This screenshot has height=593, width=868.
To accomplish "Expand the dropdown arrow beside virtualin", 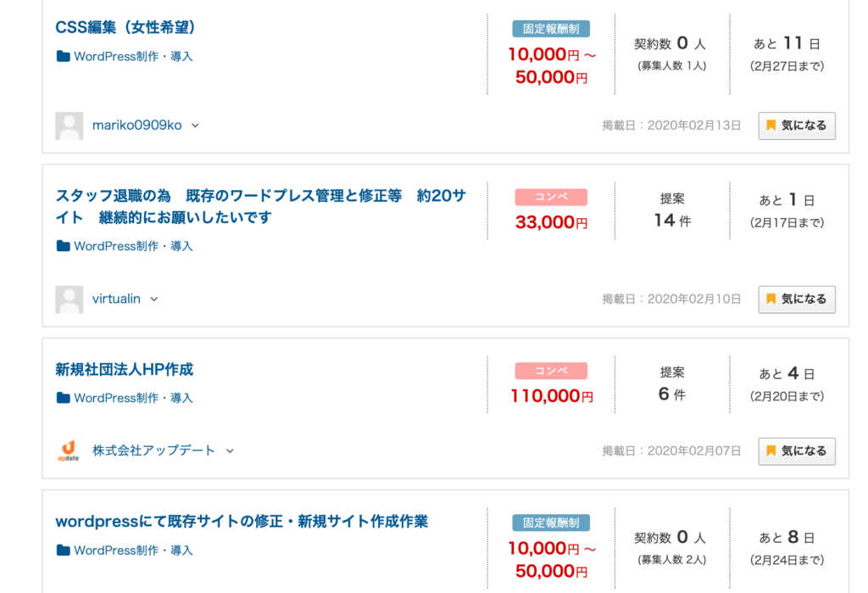I will (x=154, y=299).
